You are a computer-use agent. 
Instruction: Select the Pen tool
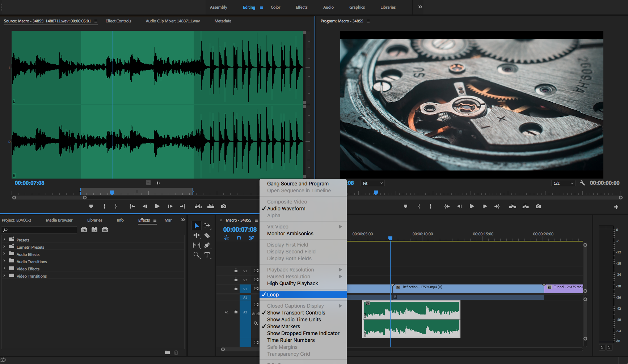click(207, 245)
